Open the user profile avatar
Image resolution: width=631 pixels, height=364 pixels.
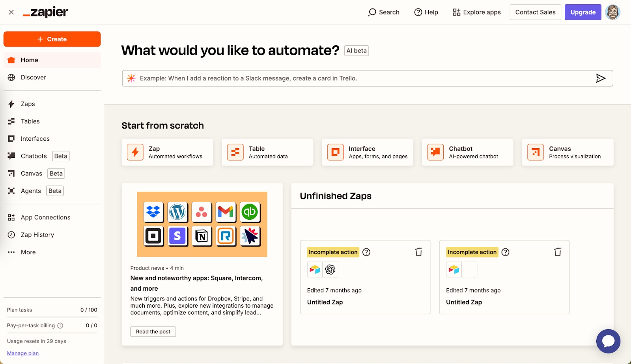point(612,12)
